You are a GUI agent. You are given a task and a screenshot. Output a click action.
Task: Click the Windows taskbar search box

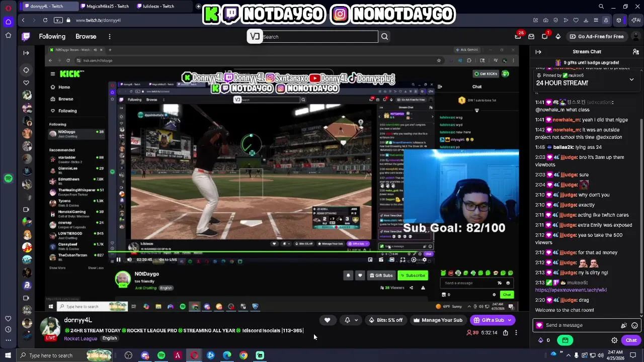(x=65, y=355)
